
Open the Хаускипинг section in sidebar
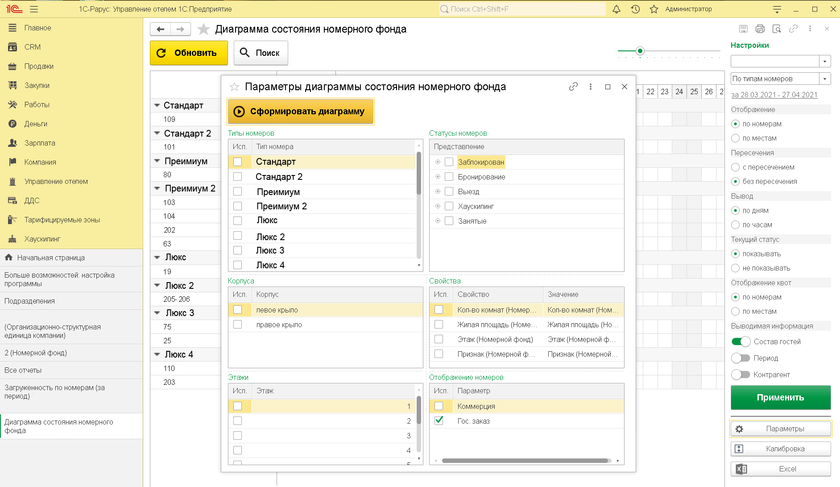[x=41, y=239]
